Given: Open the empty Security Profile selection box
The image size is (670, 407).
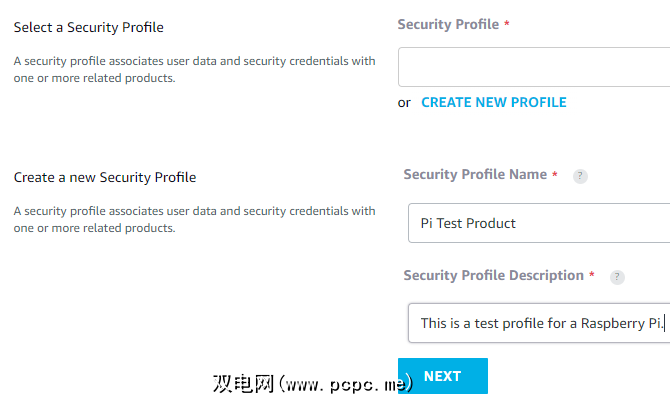Looking at the screenshot, I should [534, 67].
